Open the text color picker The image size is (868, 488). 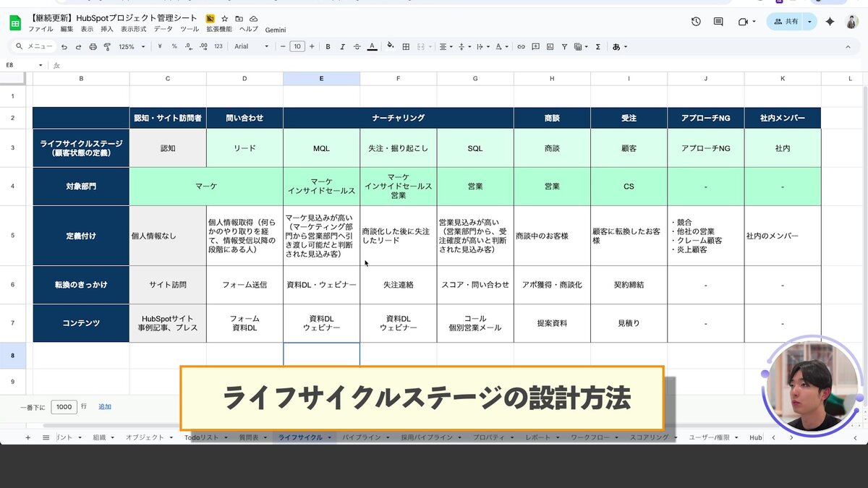pyautogui.click(x=372, y=46)
